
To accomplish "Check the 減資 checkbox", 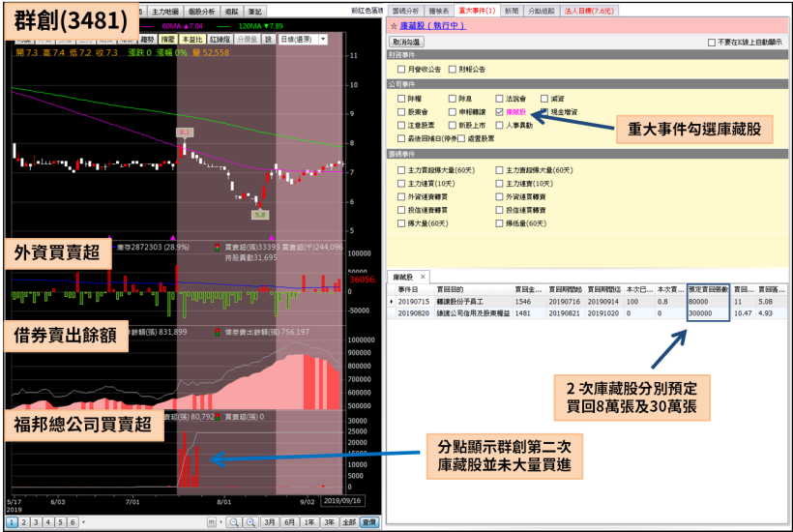I will coord(544,99).
